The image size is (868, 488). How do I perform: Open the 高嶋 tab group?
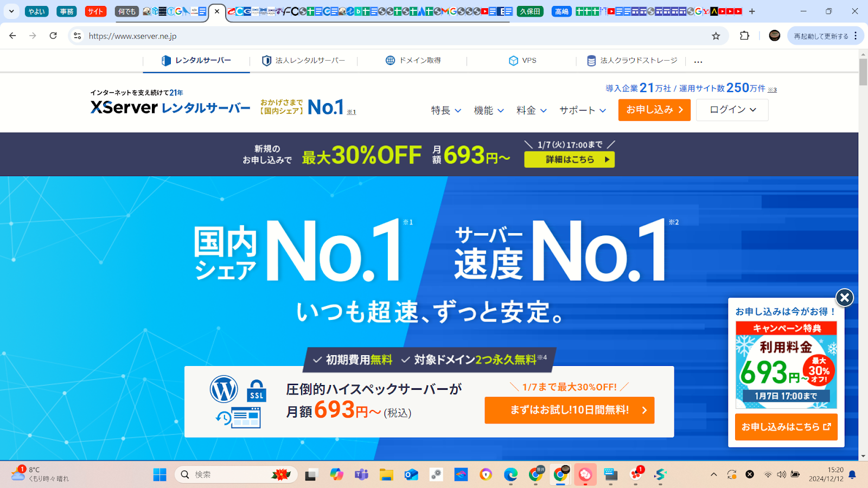pos(561,11)
